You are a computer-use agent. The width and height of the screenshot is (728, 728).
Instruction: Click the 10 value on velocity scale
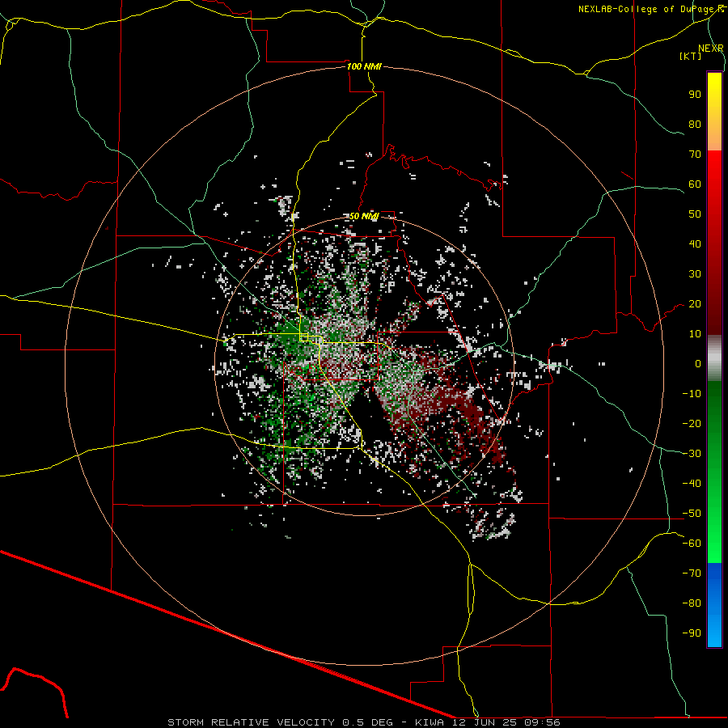(x=695, y=334)
